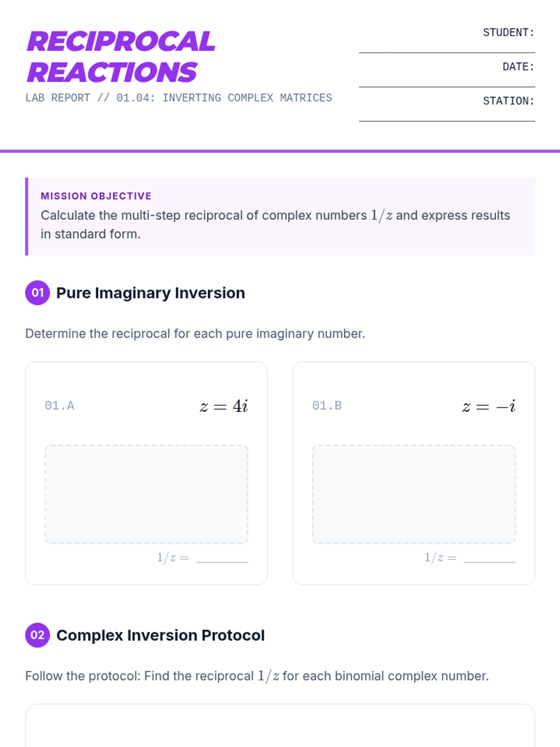Click the Complex Inversion Protocol heading

(160, 635)
